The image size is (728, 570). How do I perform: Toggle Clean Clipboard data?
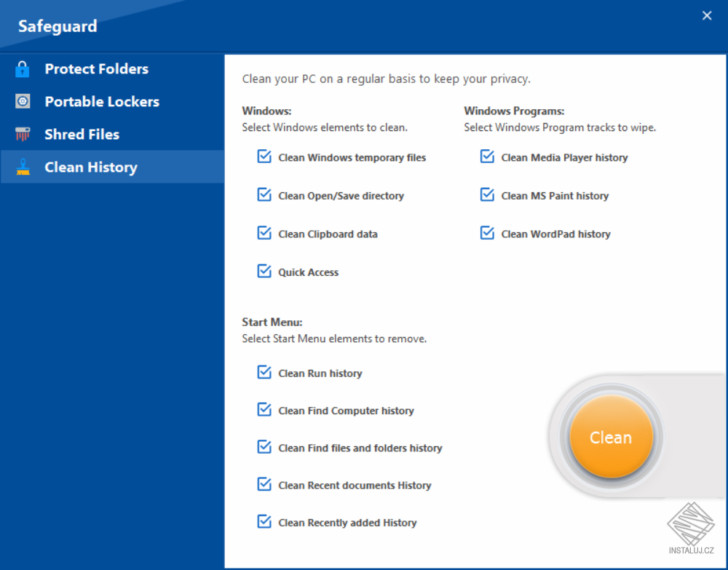264,232
